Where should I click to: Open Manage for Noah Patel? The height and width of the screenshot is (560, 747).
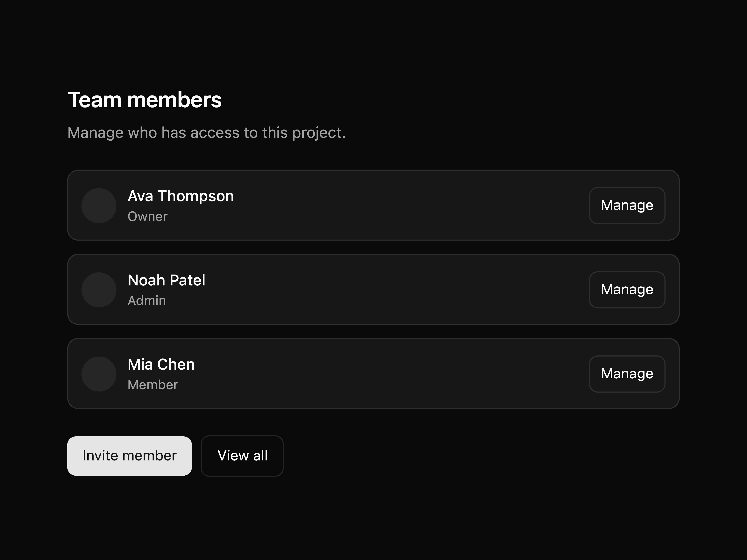point(627,290)
